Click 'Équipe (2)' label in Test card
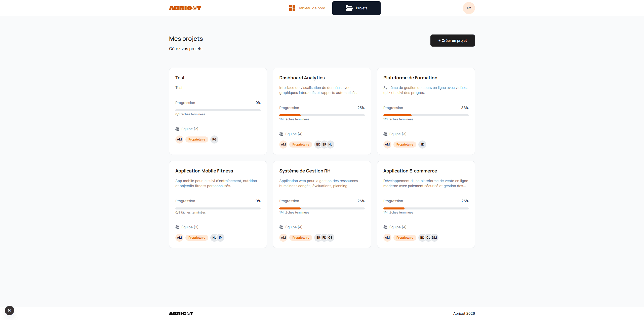 tap(190, 129)
